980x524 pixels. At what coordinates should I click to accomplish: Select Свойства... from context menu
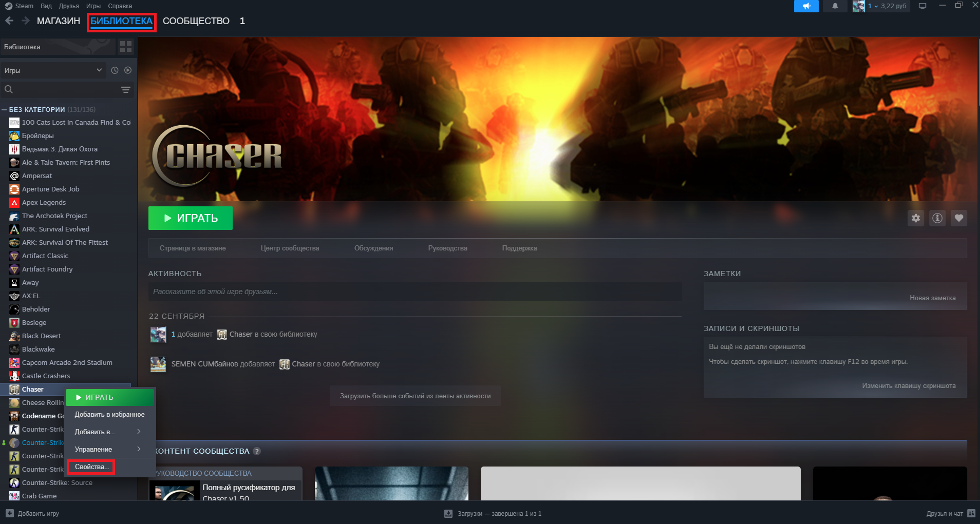[x=91, y=467]
